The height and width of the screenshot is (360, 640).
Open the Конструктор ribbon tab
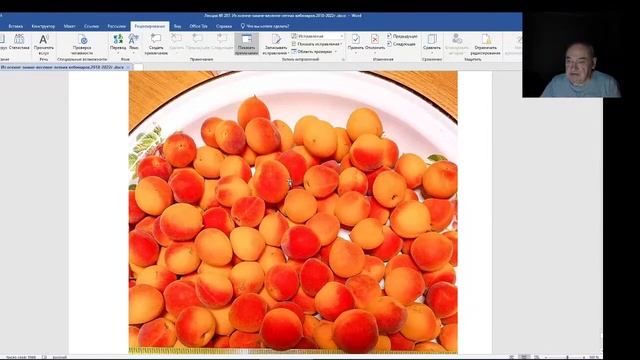(x=43, y=26)
